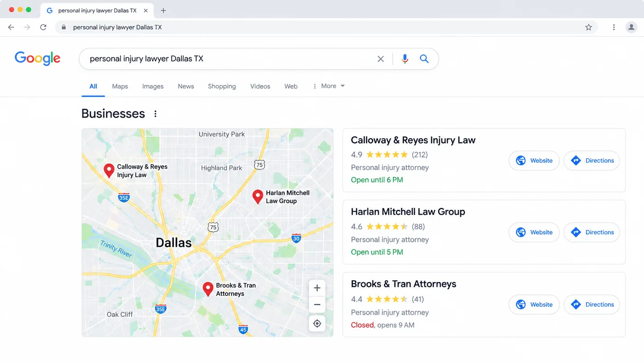This screenshot has width=644, height=362.
Task: Switch to the News tab
Action: pyautogui.click(x=186, y=86)
